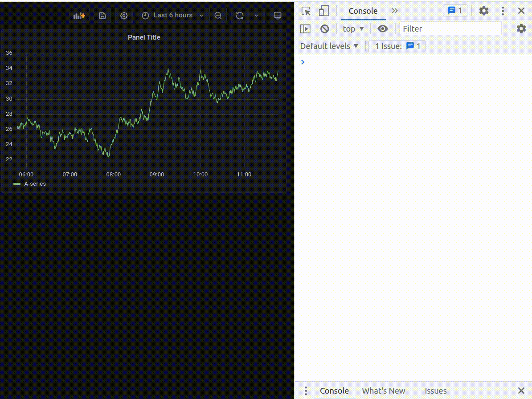
Task: Focus the console Filter input field
Action: (x=450, y=29)
